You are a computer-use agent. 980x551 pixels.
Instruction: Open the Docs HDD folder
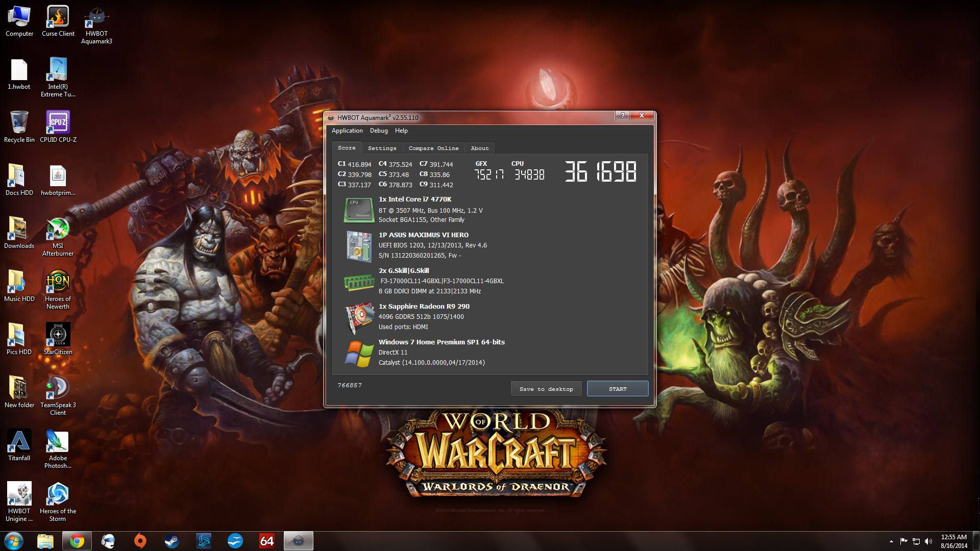(x=19, y=180)
